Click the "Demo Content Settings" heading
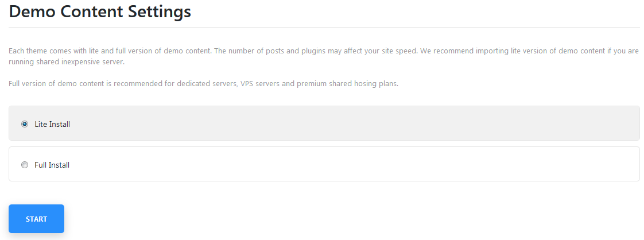Viewport: 644px width, 240px height. pos(100,11)
